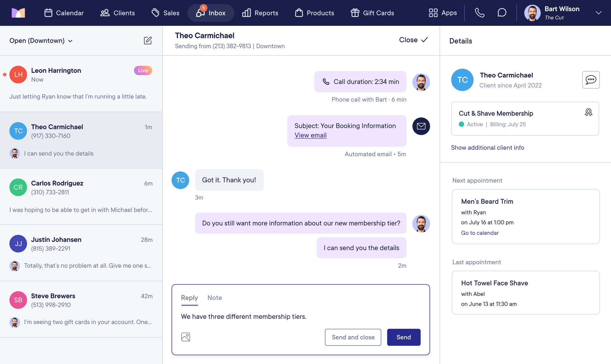Screen dimensions: 611x364
Task: Click the membership ribbon badge icon
Action: pyautogui.click(x=588, y=112)
